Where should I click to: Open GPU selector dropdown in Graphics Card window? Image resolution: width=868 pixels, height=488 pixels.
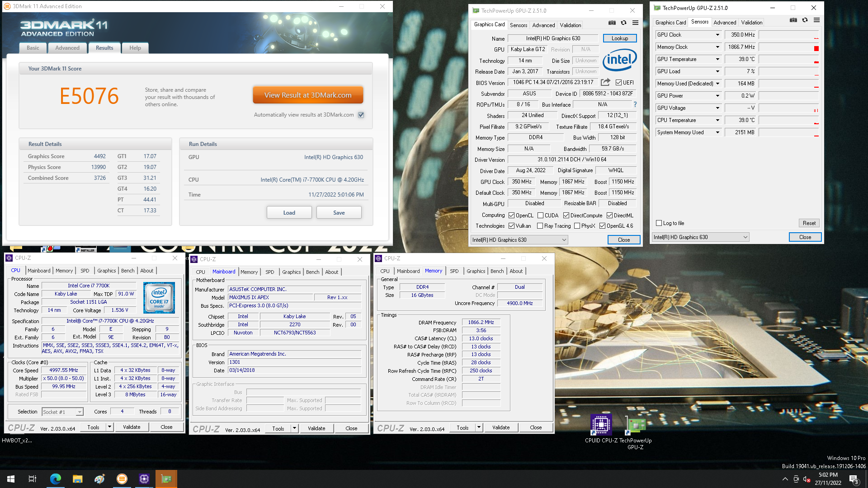click(x=519, y=240)
